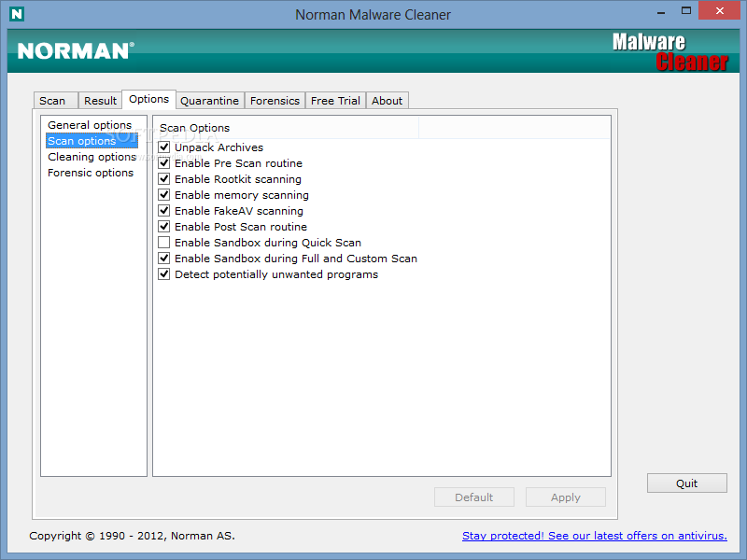Go to the Quarantine tab
Viewport: 747px width, 560px height.
click(x=209, y=101)
